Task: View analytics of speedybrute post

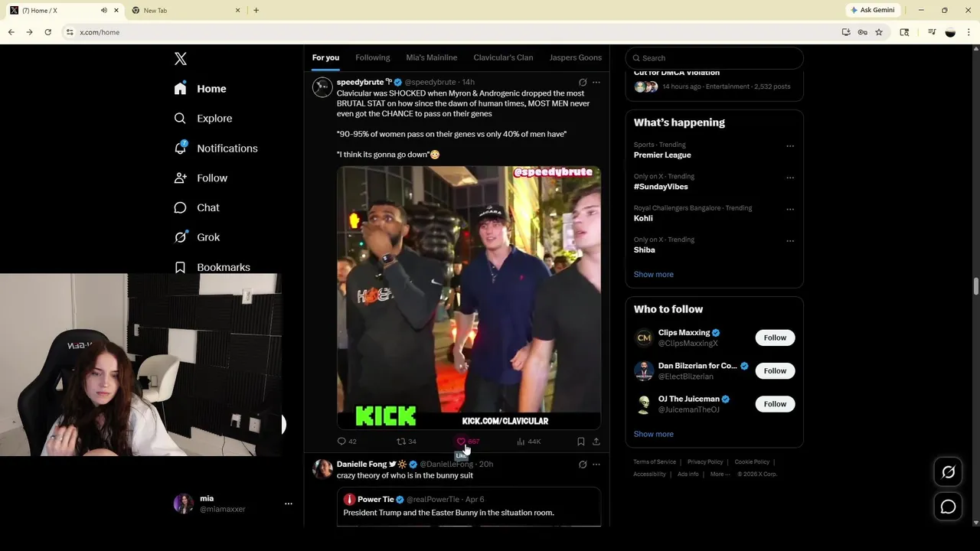Action: click(529, 442)
